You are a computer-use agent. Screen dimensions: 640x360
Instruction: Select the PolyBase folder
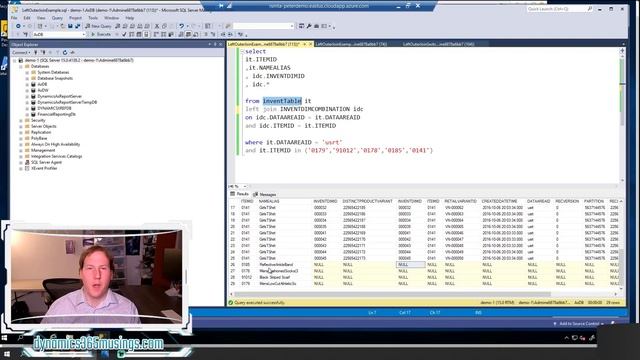click(39, 138)
